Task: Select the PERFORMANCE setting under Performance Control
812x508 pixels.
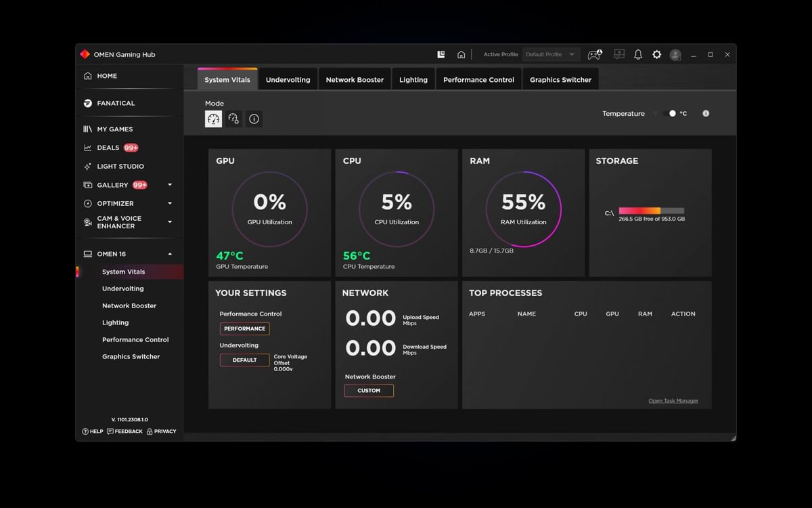Action: click(244, 329)
